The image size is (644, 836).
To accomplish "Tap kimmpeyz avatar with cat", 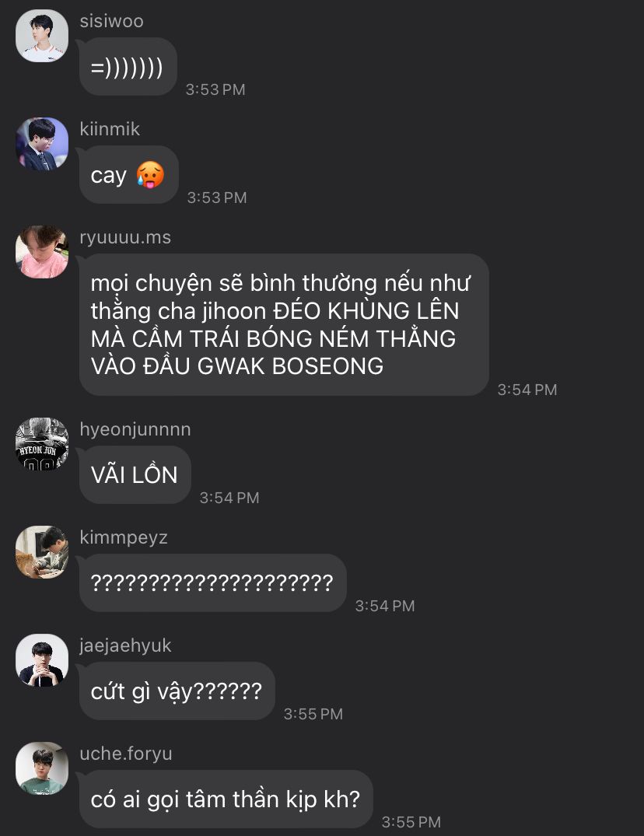I will pyautogui.click(x=42, y=552).
